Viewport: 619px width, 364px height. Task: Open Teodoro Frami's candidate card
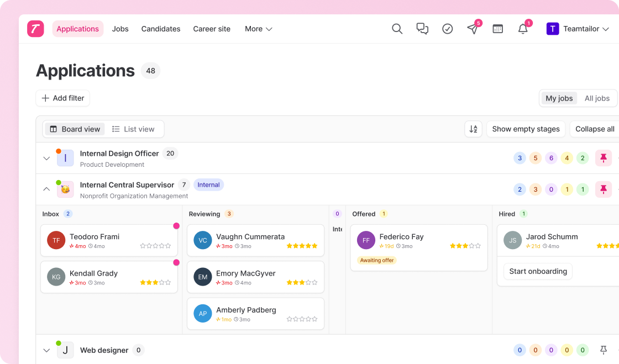(x=109, y=241)
